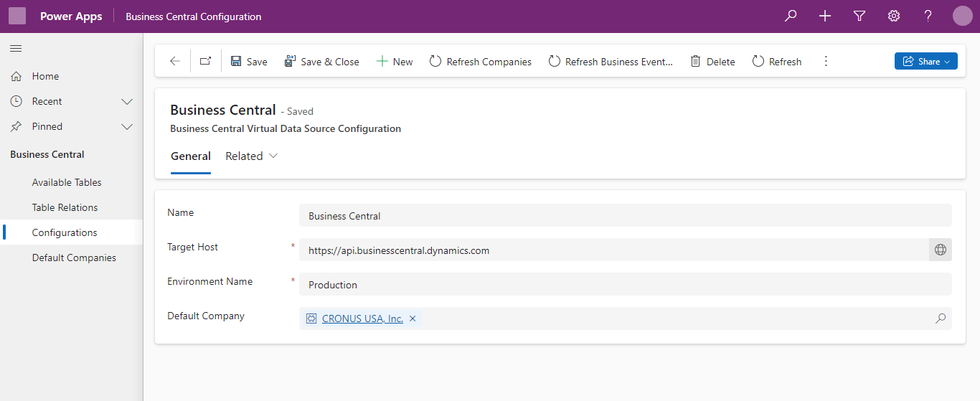The height and width of the screenshot is (401, 980).
Task: Click the Environment Name input field
Action: 624,285
